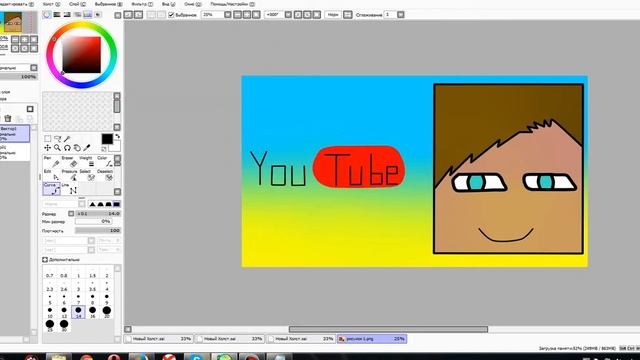Open the Вид menu
This screenshot has width=640, height=360.
pyautogui.click(x=169, y=4)
